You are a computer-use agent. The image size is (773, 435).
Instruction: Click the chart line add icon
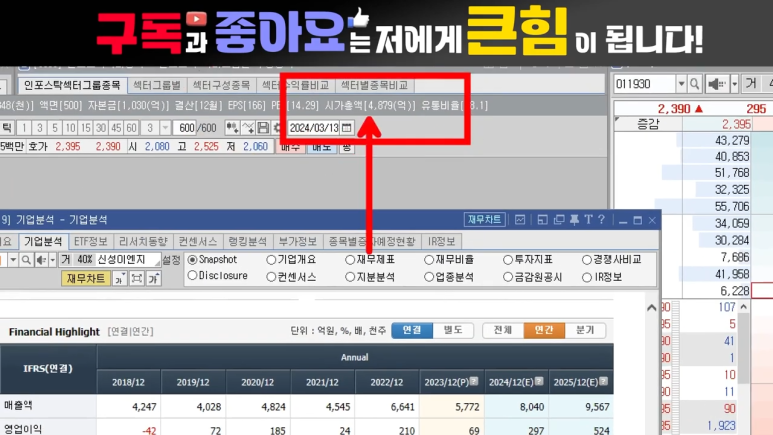tap(247, 128)
